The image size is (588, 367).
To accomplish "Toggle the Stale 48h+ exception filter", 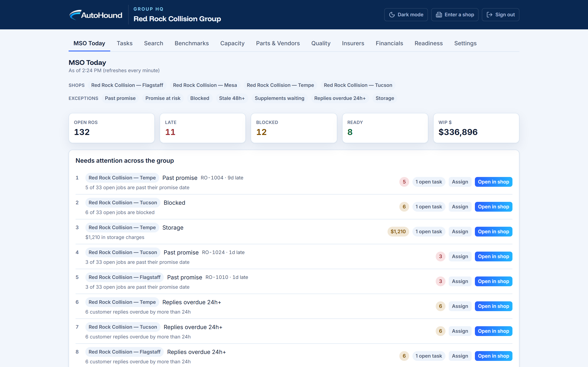I will (232, 98).
